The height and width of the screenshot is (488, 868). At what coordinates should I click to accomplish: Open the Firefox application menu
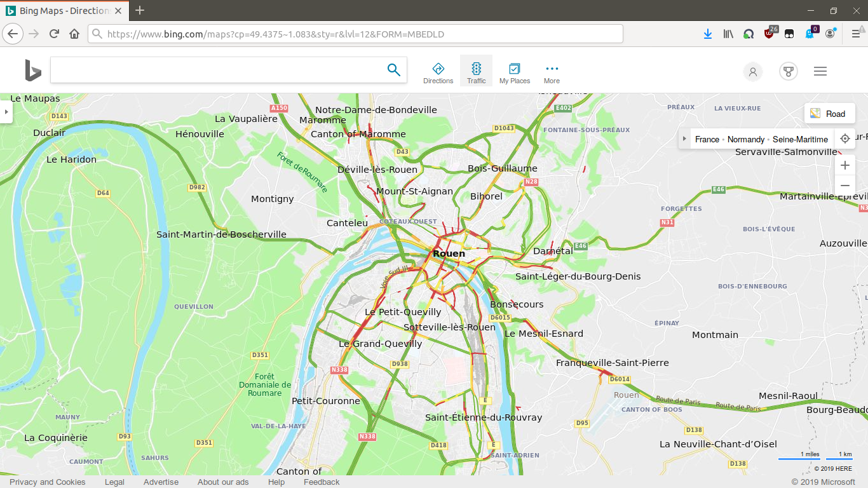pyautogui.click(x=855, y=34)
